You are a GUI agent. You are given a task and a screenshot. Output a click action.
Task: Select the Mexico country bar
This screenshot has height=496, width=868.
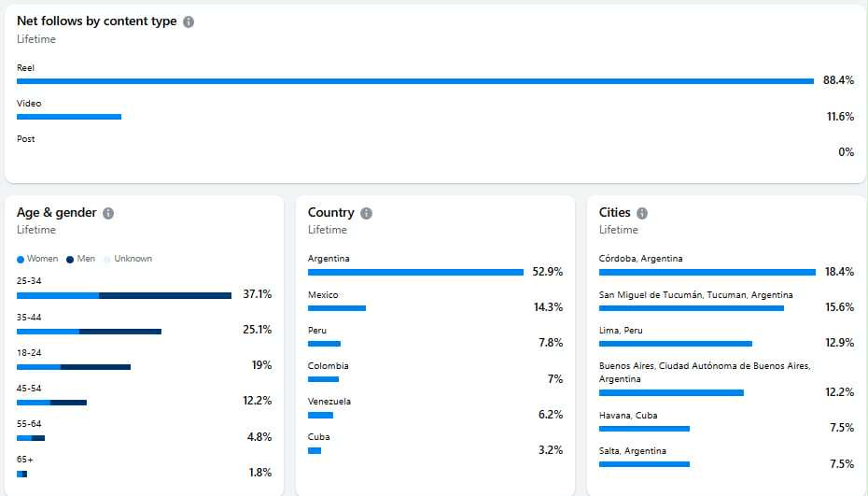(337, 308)
